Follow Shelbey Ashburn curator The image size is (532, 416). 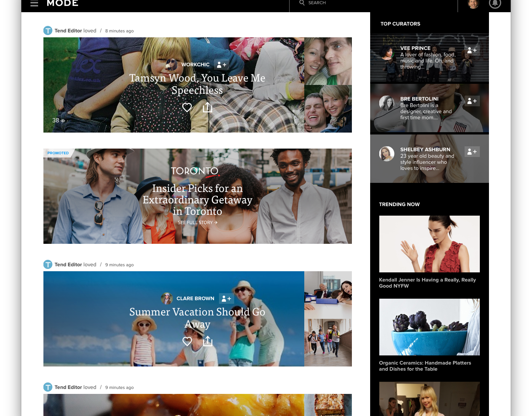[472, 152]
